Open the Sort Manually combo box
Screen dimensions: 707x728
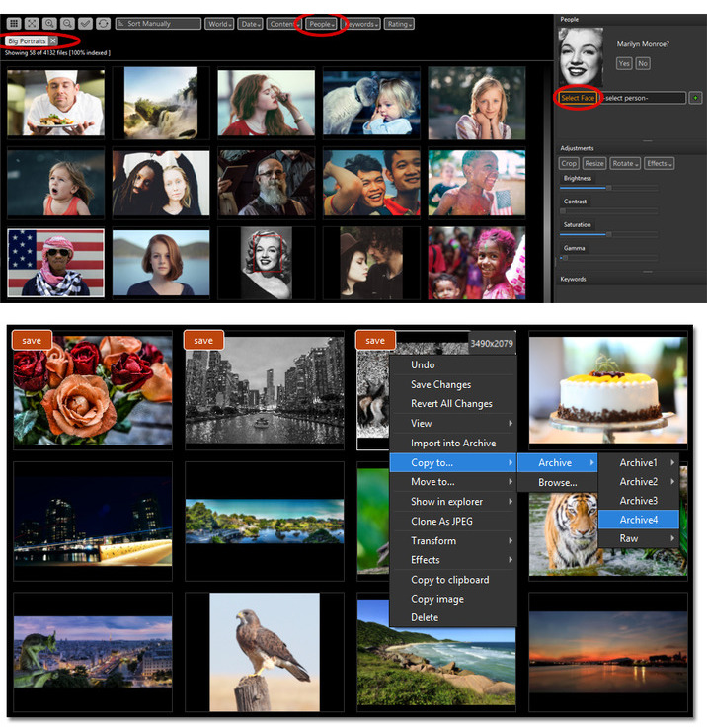158,23
